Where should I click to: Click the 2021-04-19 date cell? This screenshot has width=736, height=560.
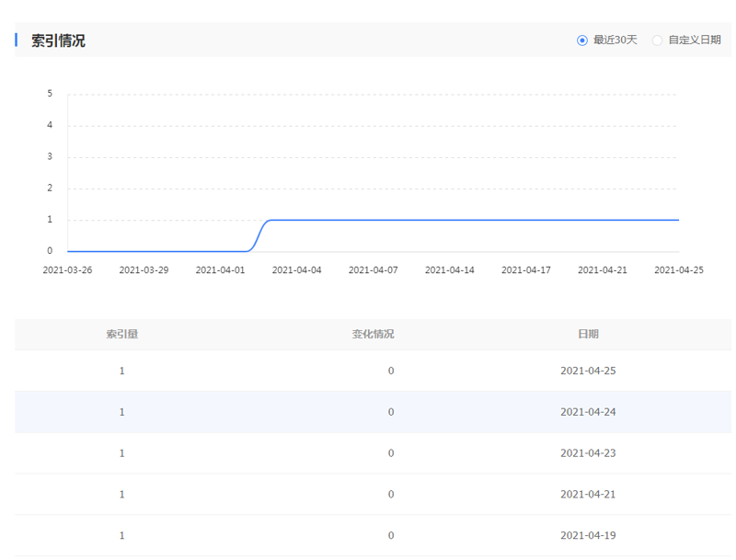click(x=588, y=535)
